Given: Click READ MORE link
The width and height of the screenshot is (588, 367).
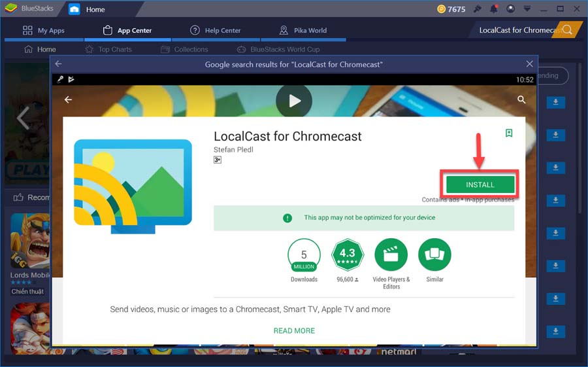Looking at the screenshot, I should tap(294, 330).
